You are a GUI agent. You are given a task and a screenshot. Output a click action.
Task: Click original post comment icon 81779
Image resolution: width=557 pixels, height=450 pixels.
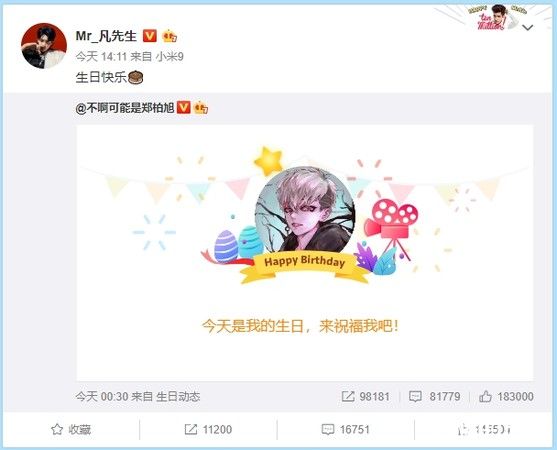point(415,396)
